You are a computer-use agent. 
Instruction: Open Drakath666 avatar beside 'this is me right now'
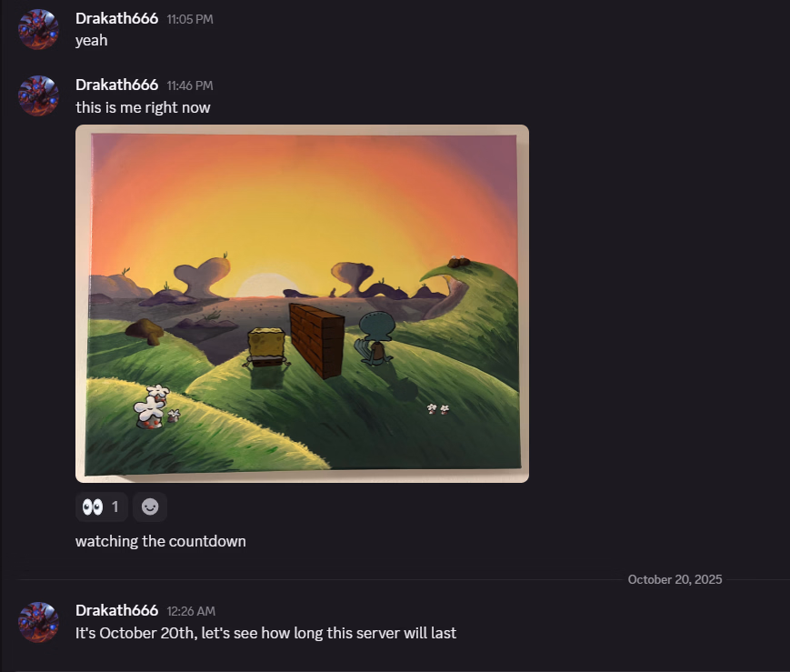[38, 95]
